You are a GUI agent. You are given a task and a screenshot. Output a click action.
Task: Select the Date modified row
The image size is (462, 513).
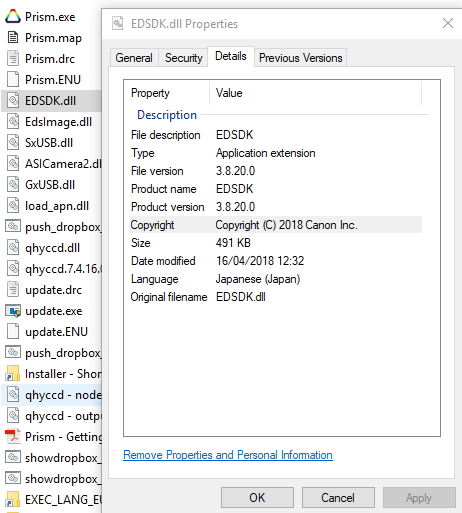(275, 261)
